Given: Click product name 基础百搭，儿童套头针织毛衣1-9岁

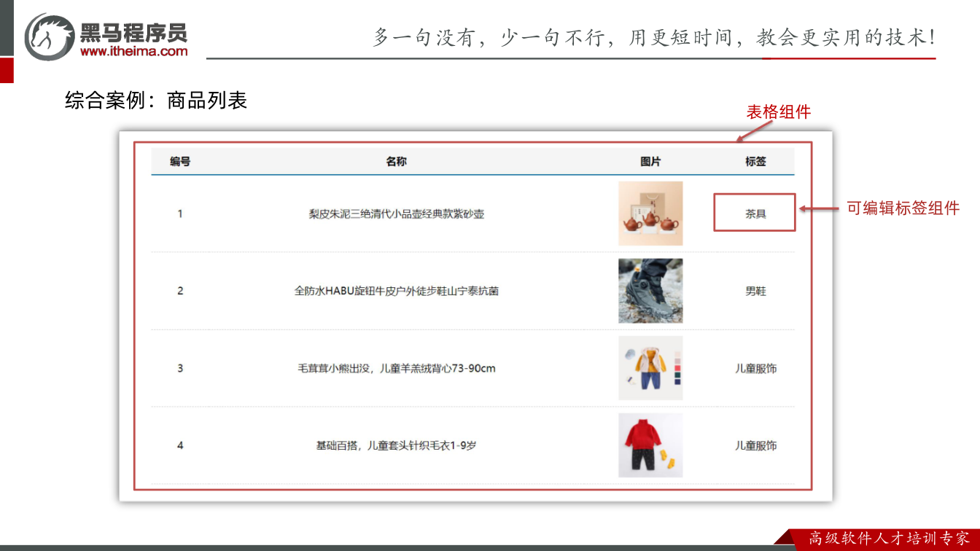Looking at the screenshot, I should (397, 446).
